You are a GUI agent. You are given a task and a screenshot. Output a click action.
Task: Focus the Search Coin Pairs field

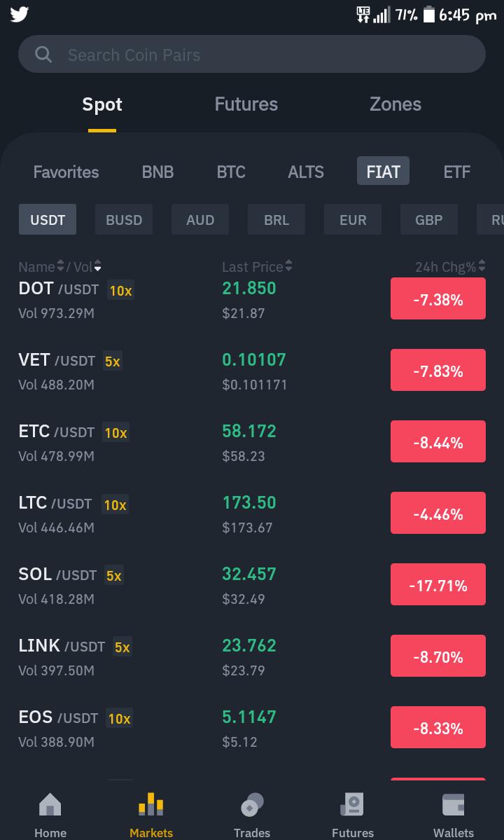pos(252,54)
